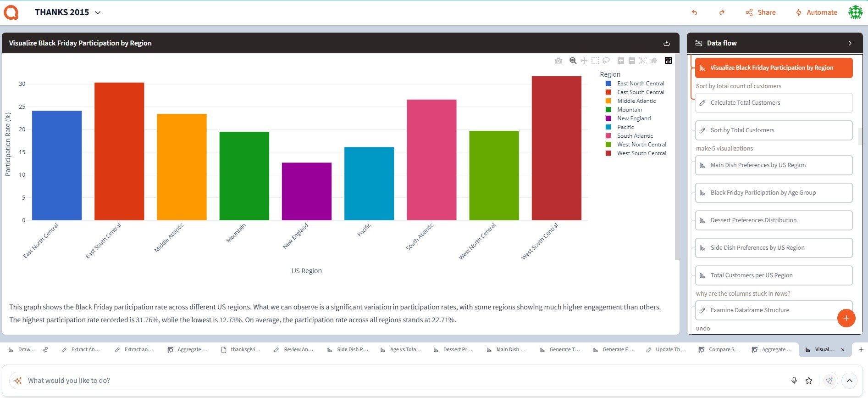Toggle Pacific legend entry
Viewport: 868px width, 398px height.
(619, 127)
